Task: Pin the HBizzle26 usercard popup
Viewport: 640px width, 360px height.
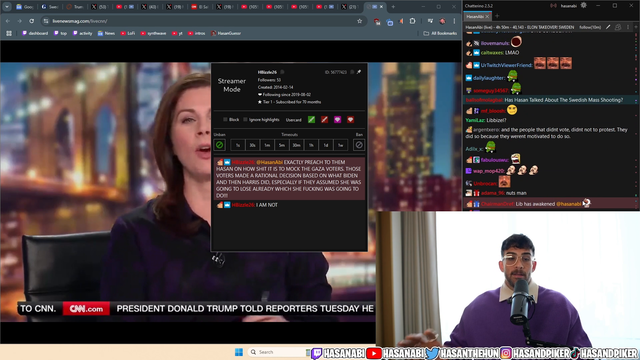Action: pos(359,72)
